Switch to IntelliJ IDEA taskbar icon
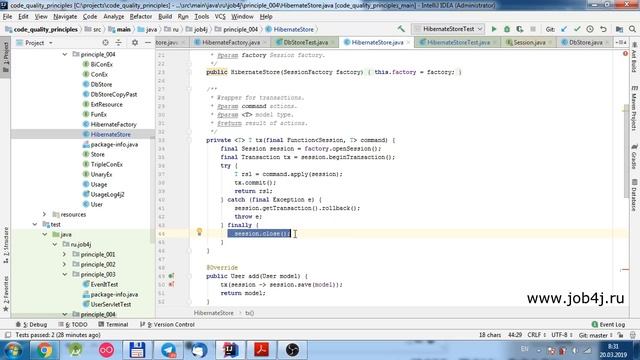 230,350
